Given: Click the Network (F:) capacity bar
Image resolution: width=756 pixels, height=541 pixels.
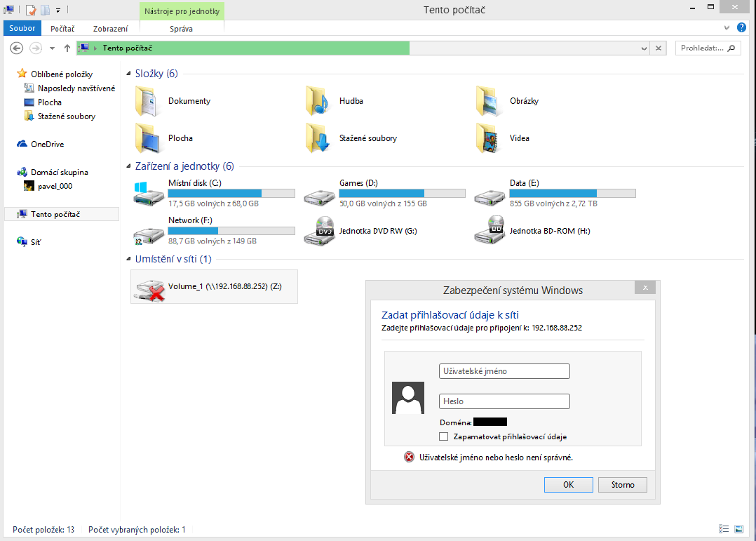Looking at the screenshot, I should click(231, 231).
